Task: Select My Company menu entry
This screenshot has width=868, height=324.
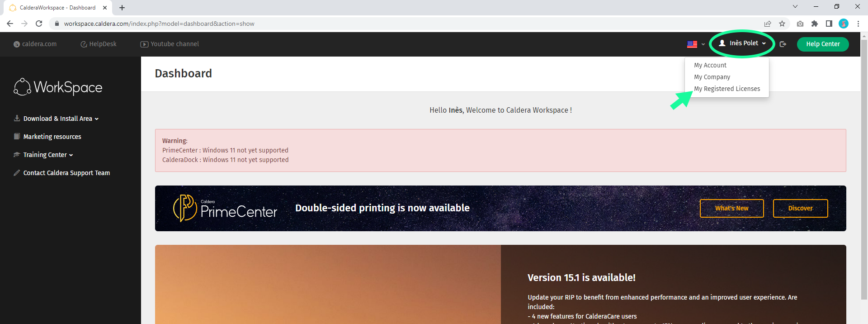Action: click(x=712, y=77)
